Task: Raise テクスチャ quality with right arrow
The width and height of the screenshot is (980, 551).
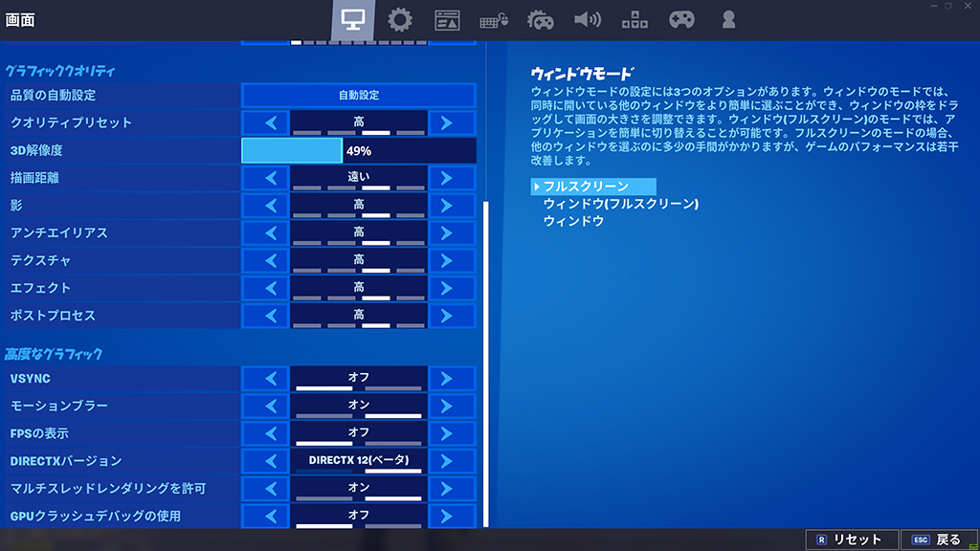Action: (452, 260)
